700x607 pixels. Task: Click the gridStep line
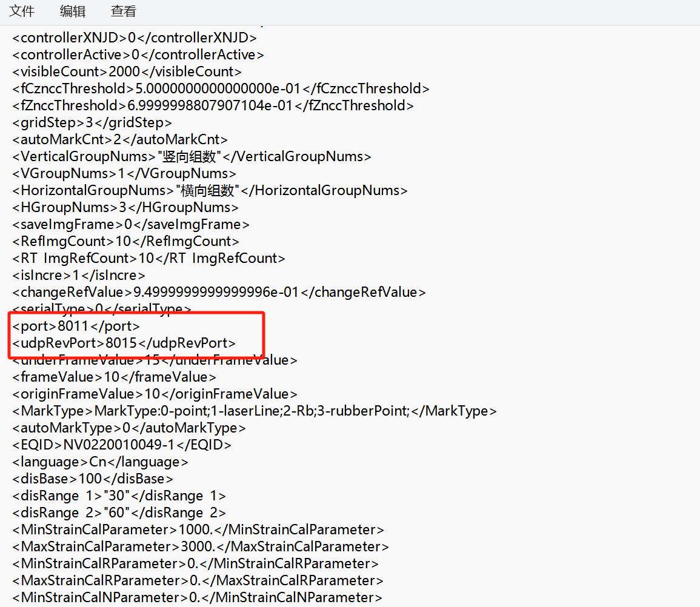(89, 122)
